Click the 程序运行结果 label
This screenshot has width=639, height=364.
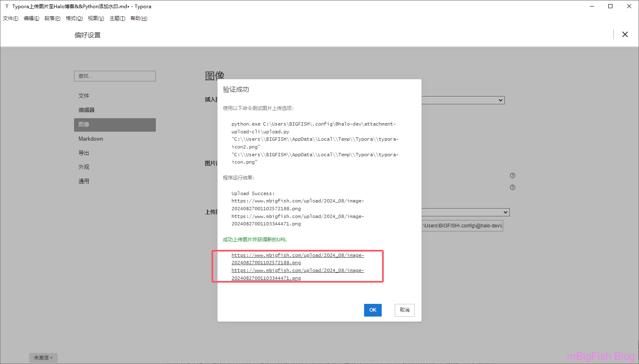click(x=239, y=178)
